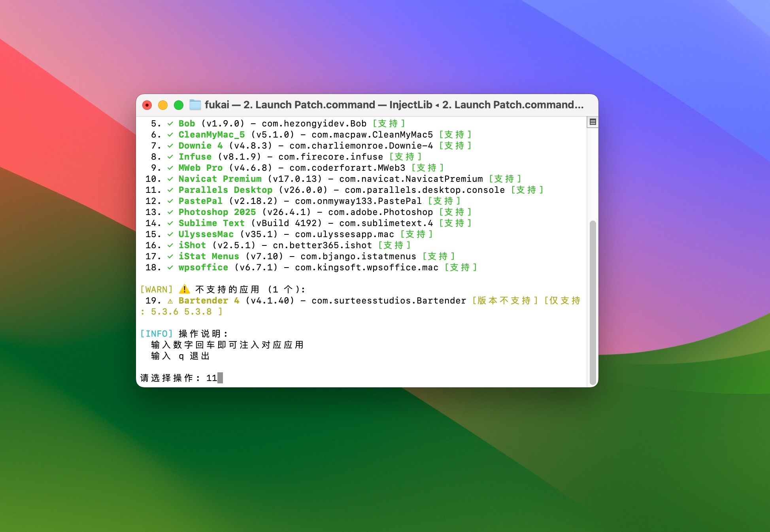Viewport: 770px width, 532px height.
Task: Click the vertical scrollbar thumb
Action: (593, 302)
